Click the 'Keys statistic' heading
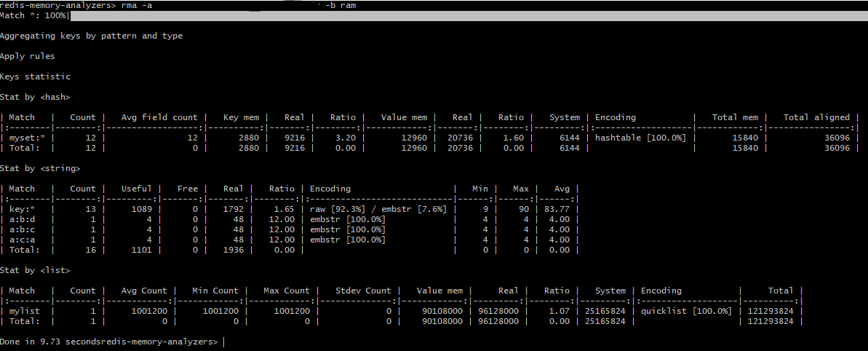Image resolution: width=868 pixels, height=351 pixels. pos(35,76)
